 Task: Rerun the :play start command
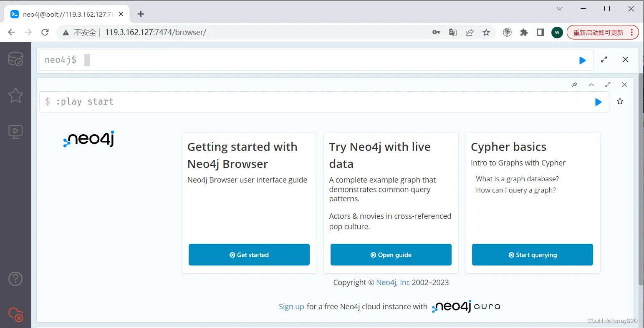(x=598, y=102)
